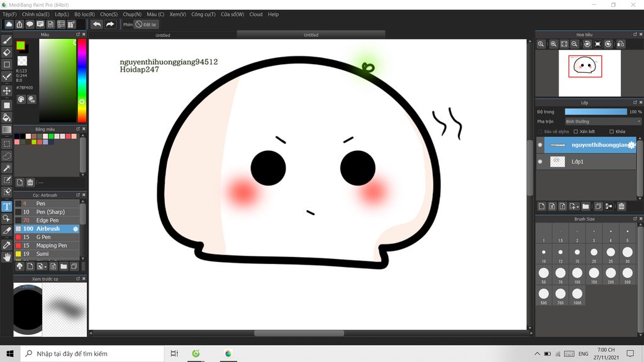Click foreground green color swatch
The height and width of the screenshot is (362, 644).
[21, 45]
